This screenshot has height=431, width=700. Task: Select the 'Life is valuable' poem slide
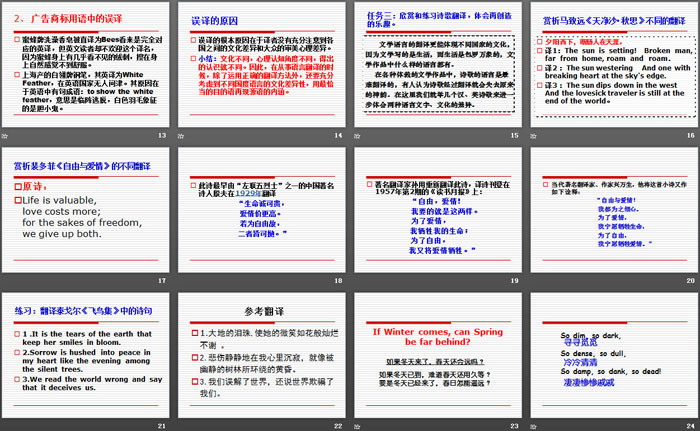[85, 210]
